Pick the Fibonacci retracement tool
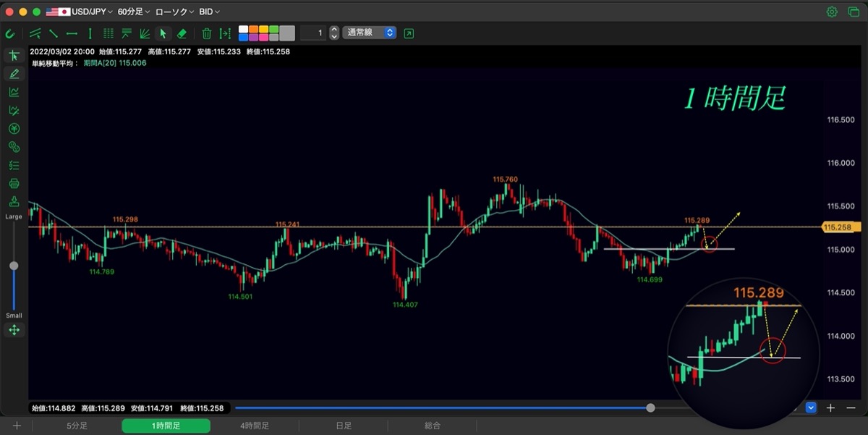This screenshot has width=868, height=435. tap(127, 33)
